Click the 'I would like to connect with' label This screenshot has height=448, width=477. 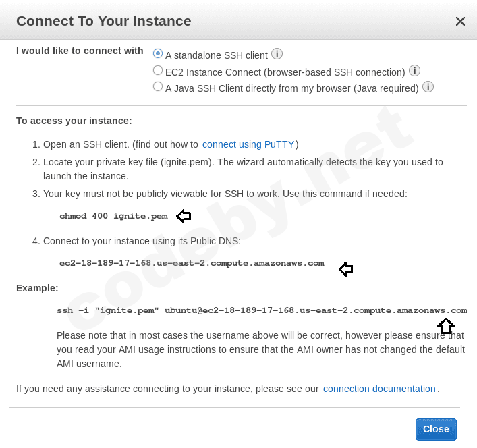click(80, 51)
